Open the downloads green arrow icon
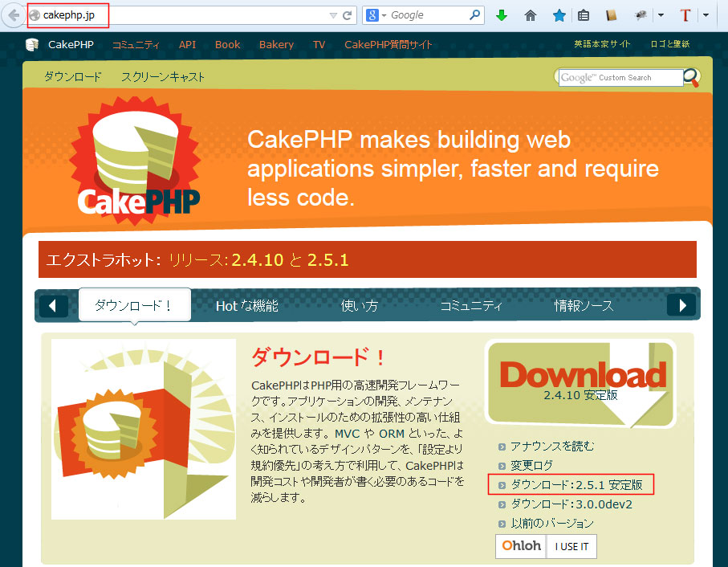 pos(502,15)
